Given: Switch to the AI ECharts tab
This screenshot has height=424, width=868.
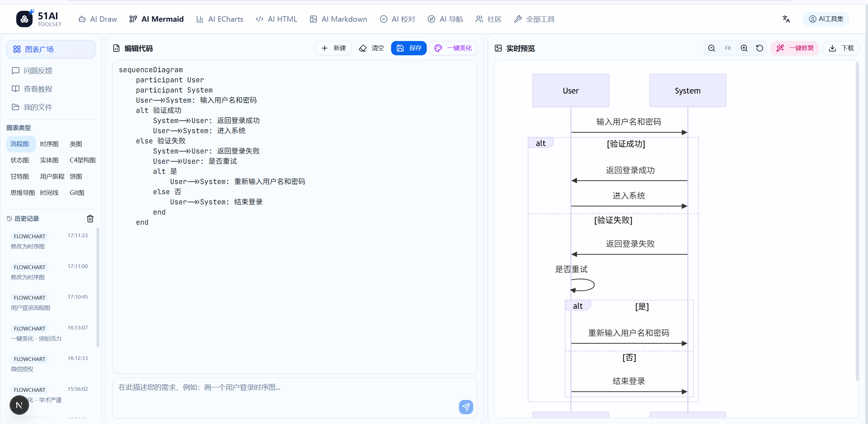Looking at the screenshot, I should pyautogui.click(x=220, y=19).
